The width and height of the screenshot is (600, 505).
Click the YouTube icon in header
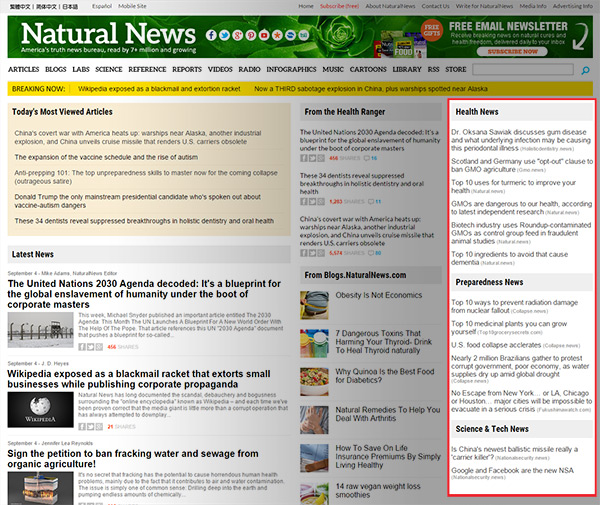point(264,35)
